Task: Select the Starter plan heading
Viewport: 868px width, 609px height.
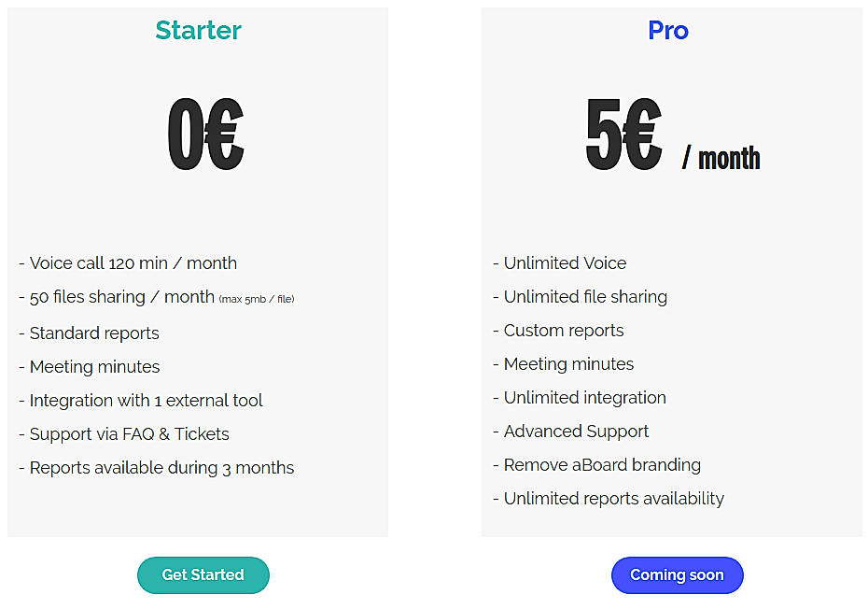Action: (x=198, y=31)
